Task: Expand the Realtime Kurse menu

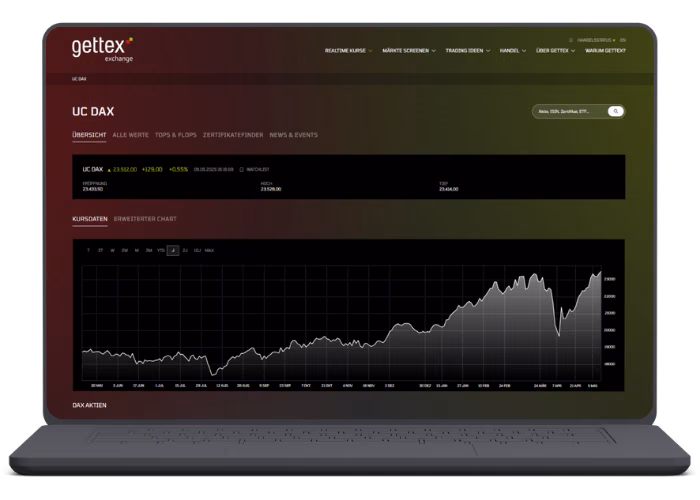Action: 348,50
